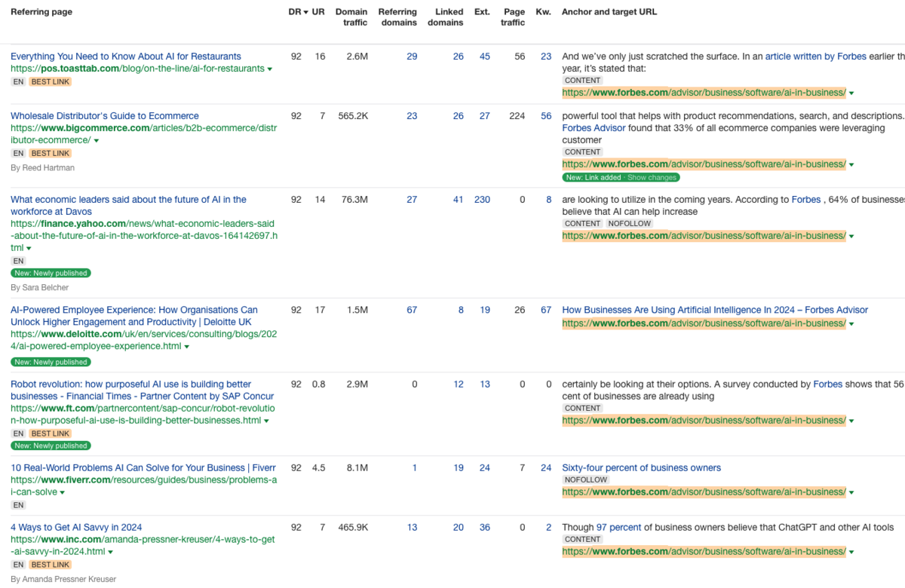Click keywords count 56 on BigCommerce row

coord(546,115)
